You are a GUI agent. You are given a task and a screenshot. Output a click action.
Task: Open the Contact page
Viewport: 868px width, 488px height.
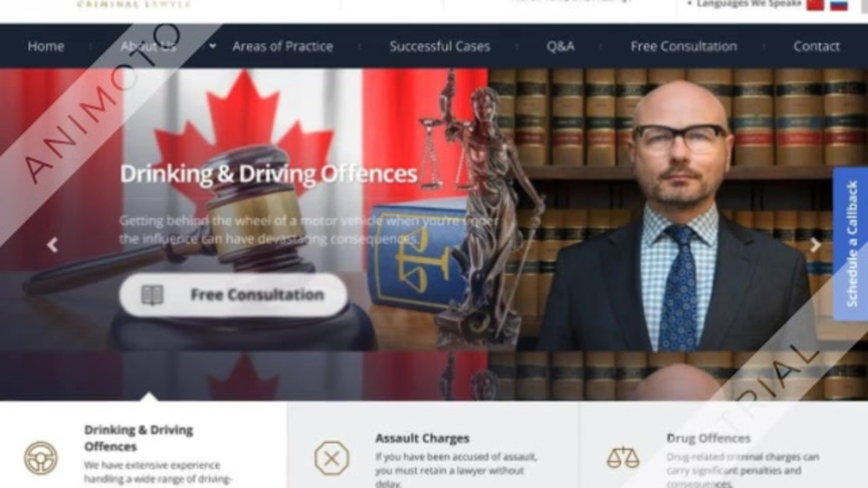(x=816, y=46)
